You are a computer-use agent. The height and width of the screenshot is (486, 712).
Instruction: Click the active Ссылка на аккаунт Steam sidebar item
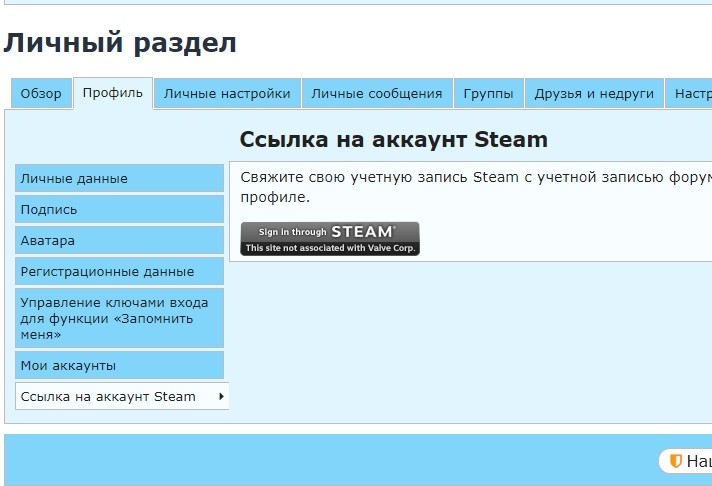[x=108, y=397]
